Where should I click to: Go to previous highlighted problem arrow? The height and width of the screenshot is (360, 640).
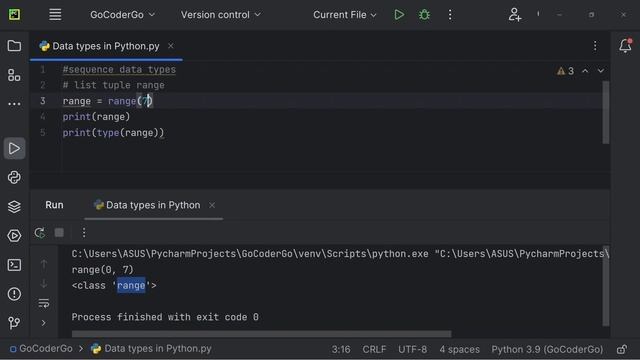click(x=585, y=71)
